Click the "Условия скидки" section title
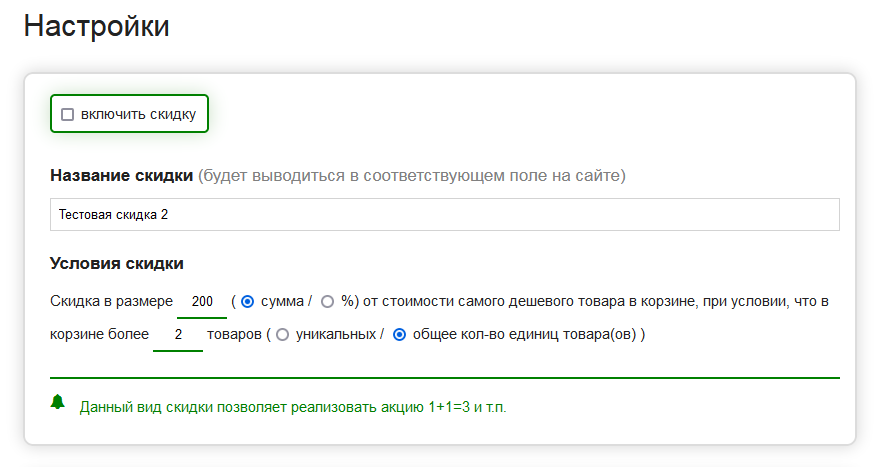 click(x=116, y=264)
